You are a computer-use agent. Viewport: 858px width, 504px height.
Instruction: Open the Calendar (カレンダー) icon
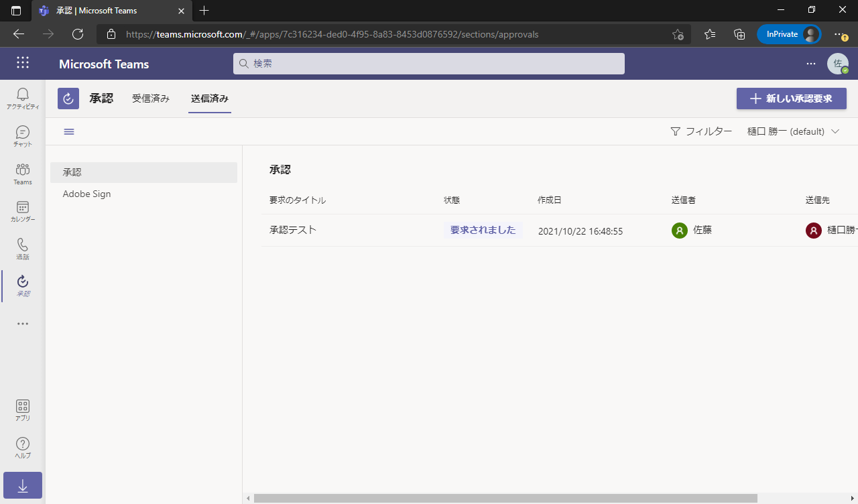pyautogui.click(x=23, y=211)
